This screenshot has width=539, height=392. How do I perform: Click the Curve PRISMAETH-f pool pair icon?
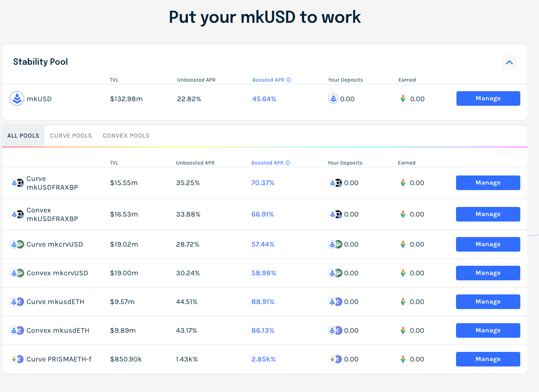pyautogui.click(x=17, y=359)
